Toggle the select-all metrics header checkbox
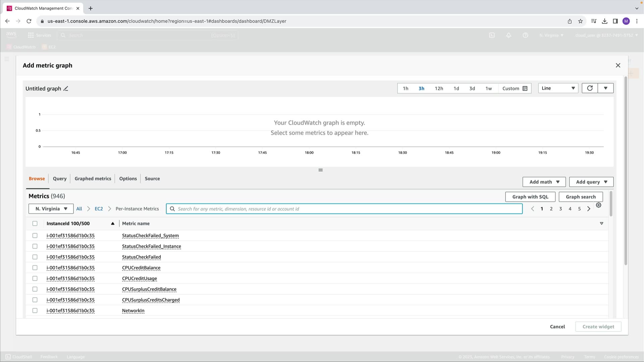Image resolution: width=644 pixels, height=362 pixels. coord(35,224)
